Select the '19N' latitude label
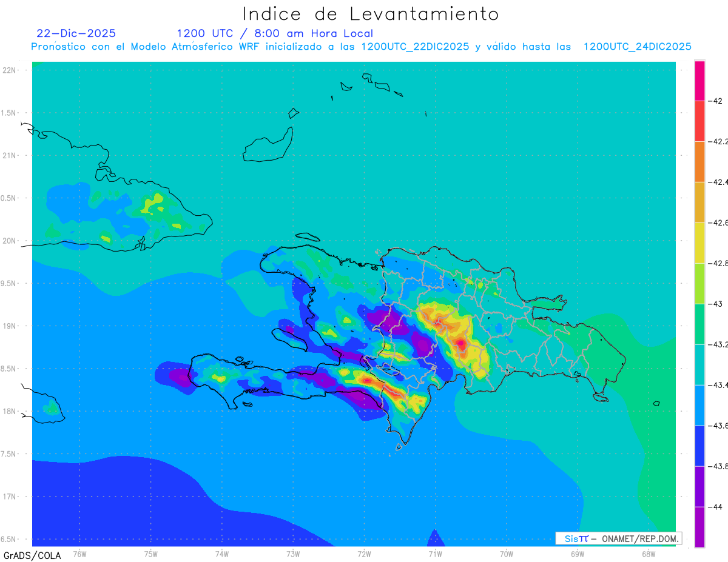 point(10,326)
